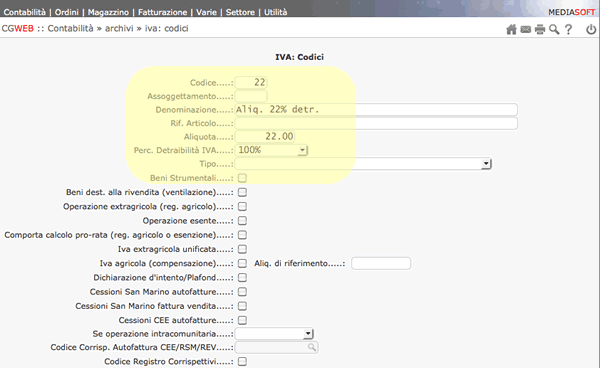The height and width of the screenshot is (368, 600).
Task: Toggle Cessioni CEE autofatture checkbox
Action: pos(242,320)
